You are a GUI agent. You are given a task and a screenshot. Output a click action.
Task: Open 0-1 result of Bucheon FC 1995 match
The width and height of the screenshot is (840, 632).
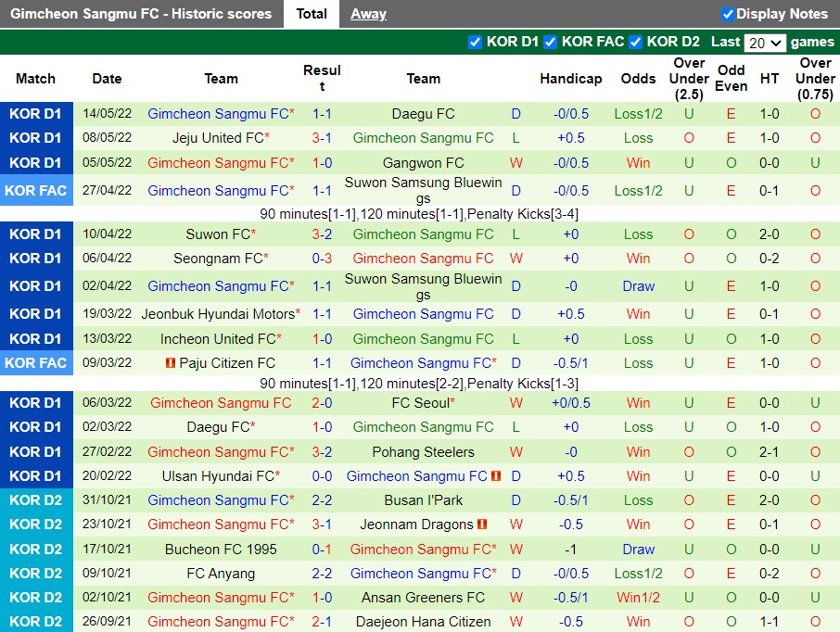click(322, 550)
